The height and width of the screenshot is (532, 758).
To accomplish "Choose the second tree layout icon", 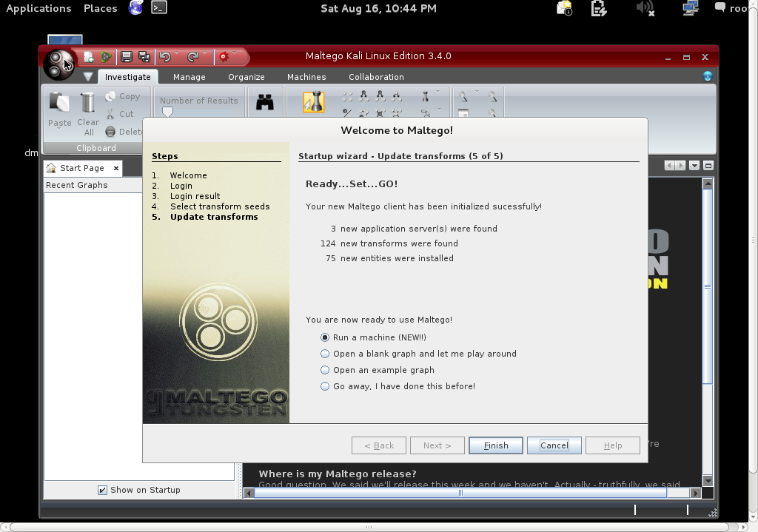I will pyautogui.click(x=380, y=96).
